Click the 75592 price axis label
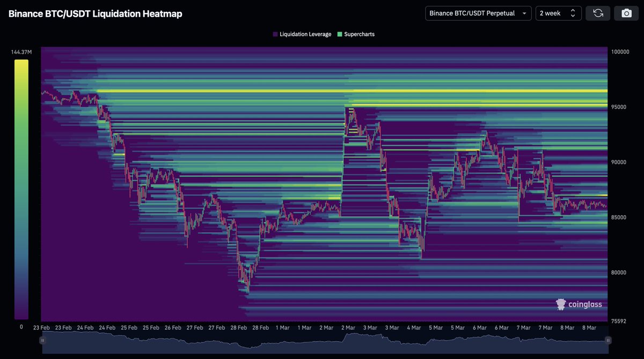Image resolution: width=644 pixels, height=359 pixels. click(618, 321)
